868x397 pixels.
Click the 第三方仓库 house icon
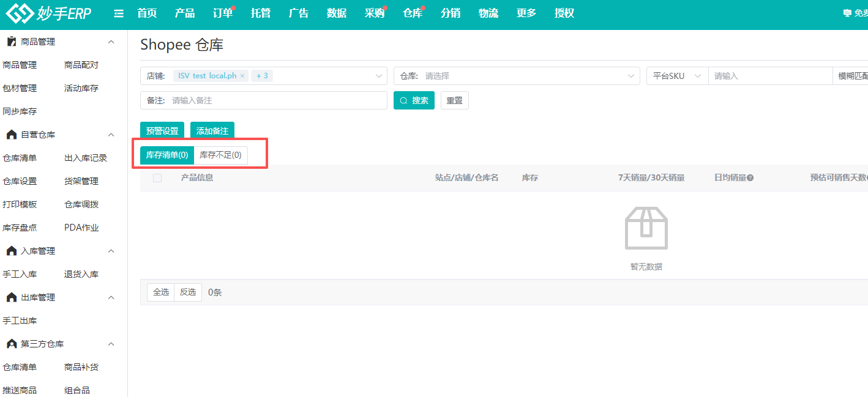[x=11, y=344]
